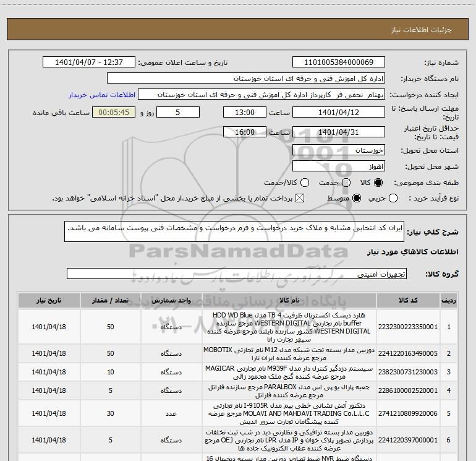Select the کالا/خدمت radio button
The height and width of the screenshot is (461, 476).
(x=305, y=183)
